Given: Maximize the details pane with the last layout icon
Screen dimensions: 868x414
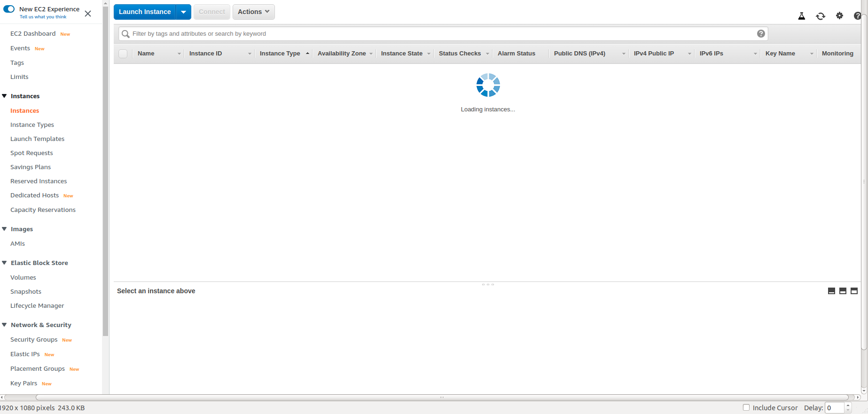Looking at the screenshot, I should click(854, 291).
